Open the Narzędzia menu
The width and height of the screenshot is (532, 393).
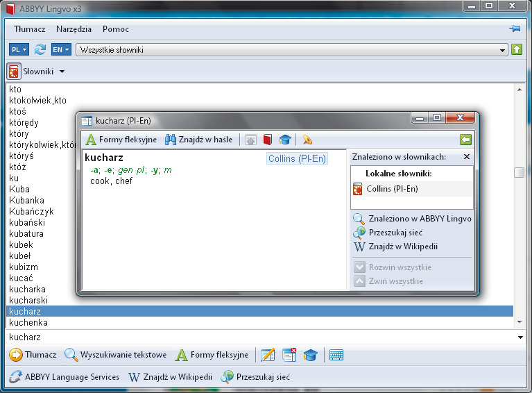pos(74,29)
